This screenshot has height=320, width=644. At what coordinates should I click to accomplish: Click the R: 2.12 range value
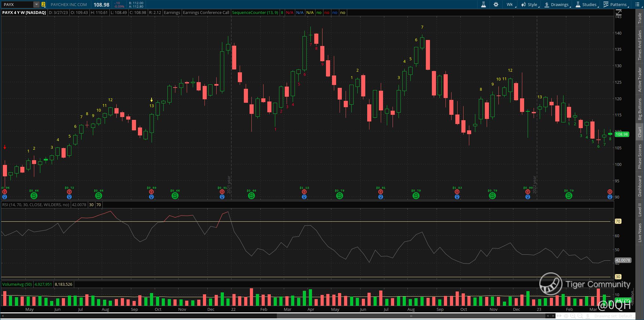pos(155,13)
